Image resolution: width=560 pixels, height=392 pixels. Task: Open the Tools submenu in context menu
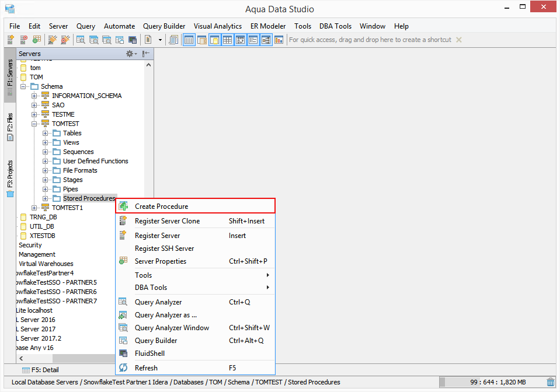point(196,275)
